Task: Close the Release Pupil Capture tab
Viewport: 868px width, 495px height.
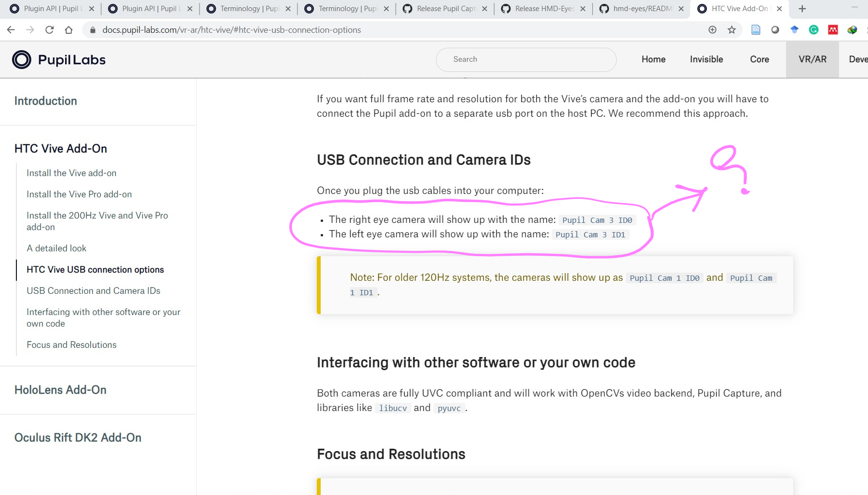Action: (485, 9)
